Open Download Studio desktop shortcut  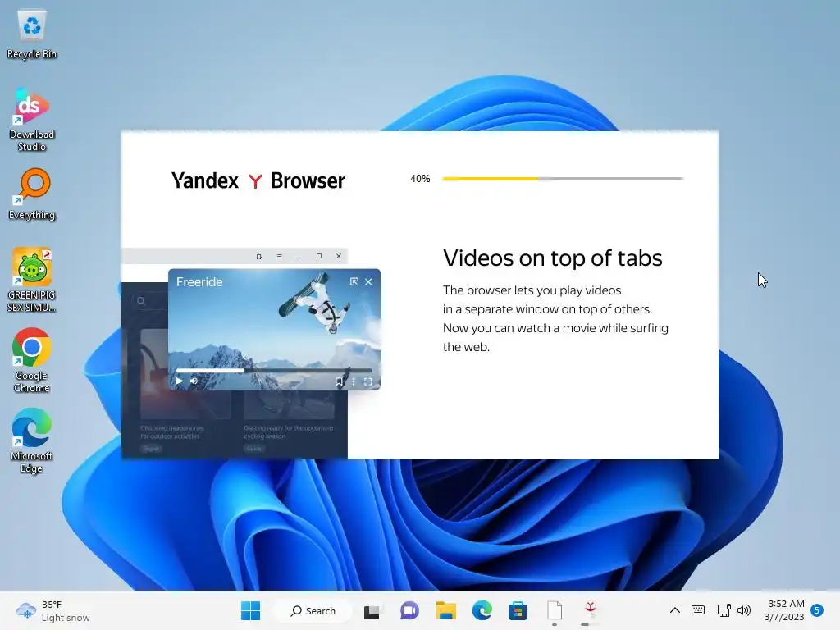[x=32, y=120]
